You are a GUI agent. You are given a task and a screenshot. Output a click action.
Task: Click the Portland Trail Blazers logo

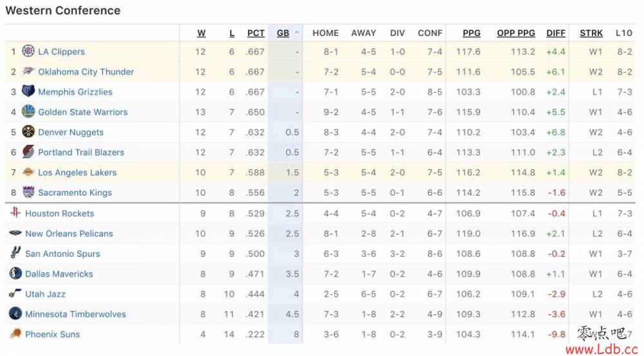click(28, 151)
